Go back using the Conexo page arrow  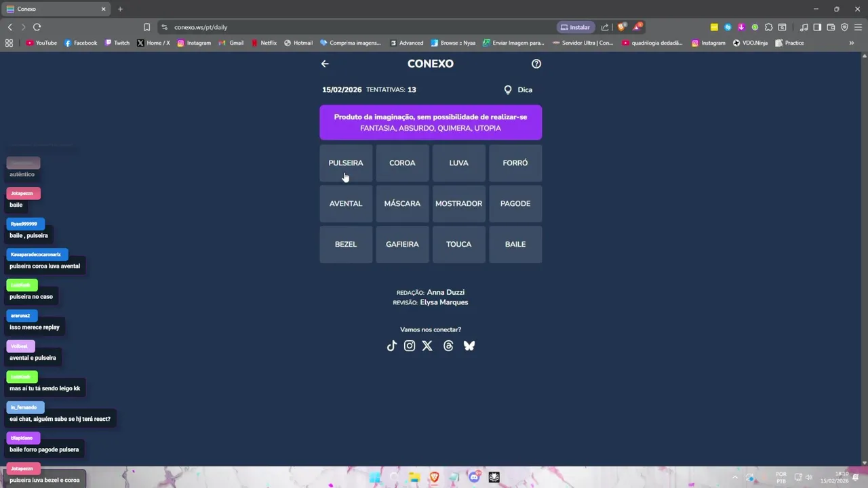(x=325, y=64)
